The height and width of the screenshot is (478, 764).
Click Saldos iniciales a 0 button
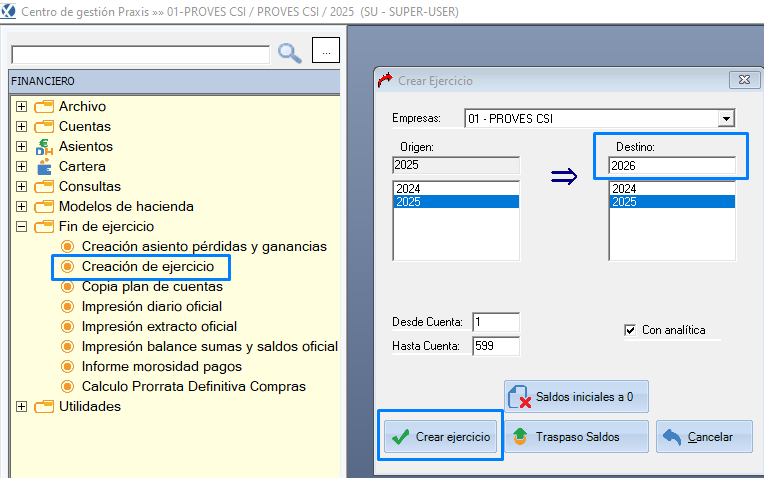576,397
